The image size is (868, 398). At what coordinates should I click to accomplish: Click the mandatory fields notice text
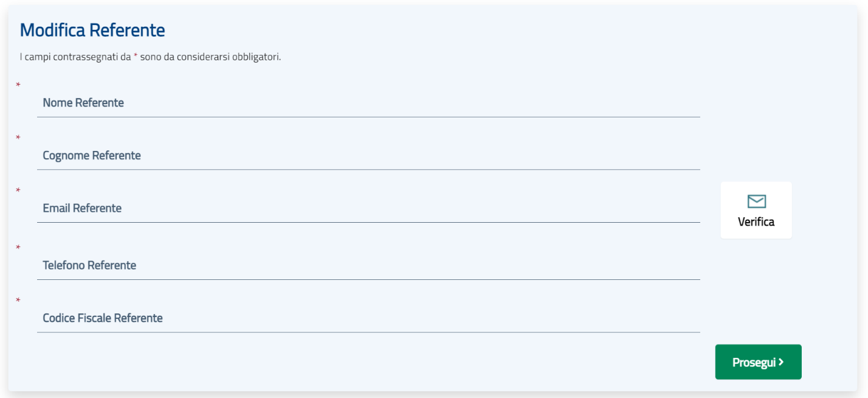[150, 57]
